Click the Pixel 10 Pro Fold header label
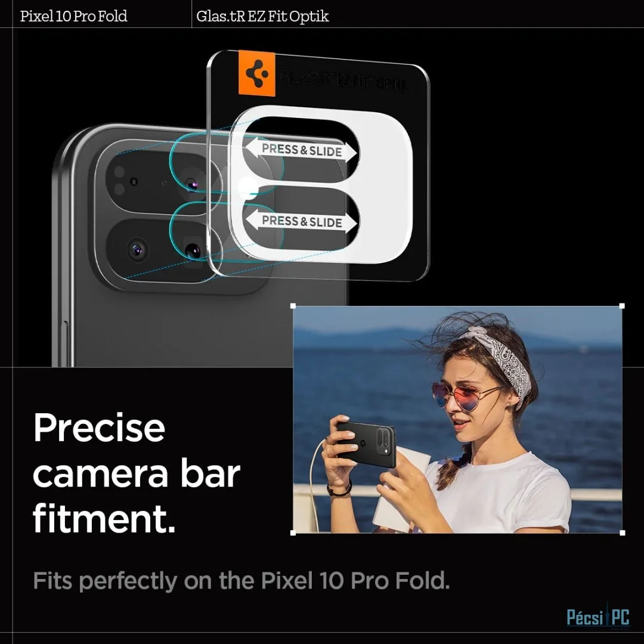644x644 pixels. pos(73,16)
